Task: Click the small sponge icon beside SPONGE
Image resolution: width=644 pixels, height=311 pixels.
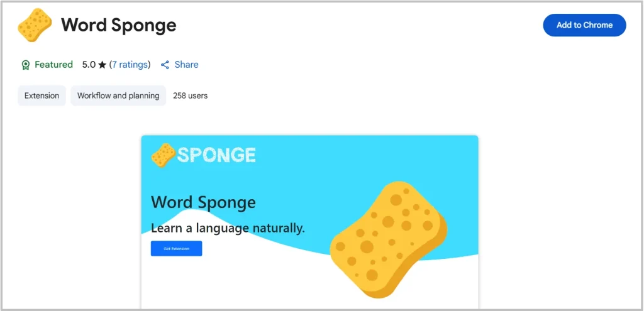Action: (163, 155)
